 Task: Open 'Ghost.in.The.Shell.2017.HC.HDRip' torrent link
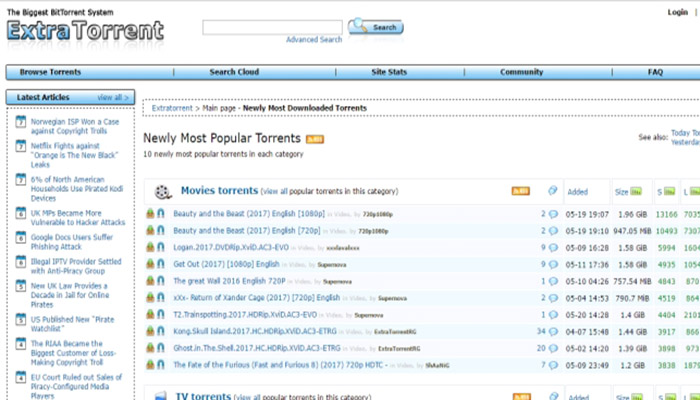pyautogui.click(x=257, y=348)
